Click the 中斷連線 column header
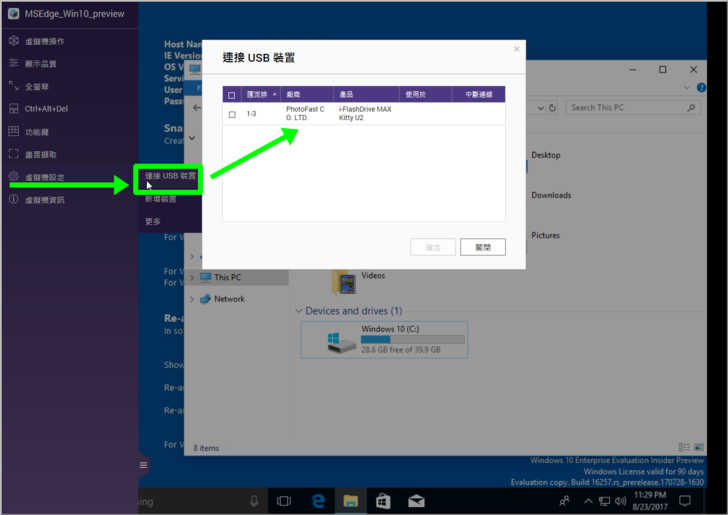The width and height of the screenshot is (728, 515). [479, 94]
